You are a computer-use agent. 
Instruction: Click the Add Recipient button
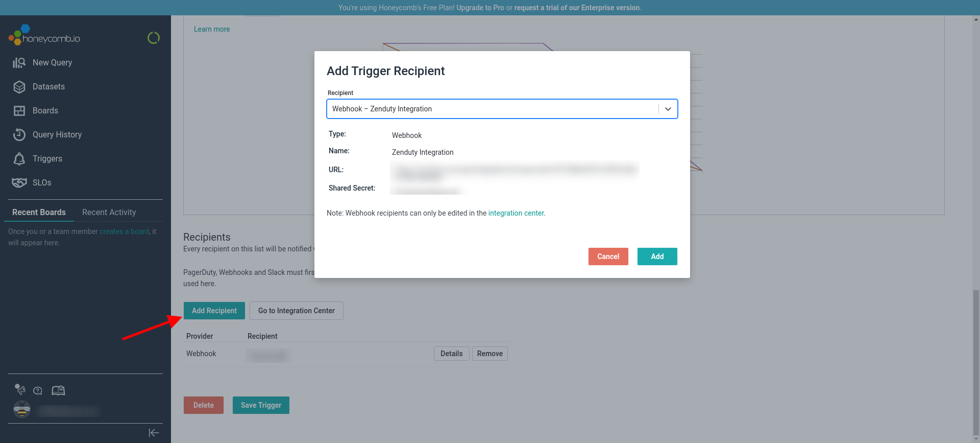pyautogui.click(x=214, y=311)
